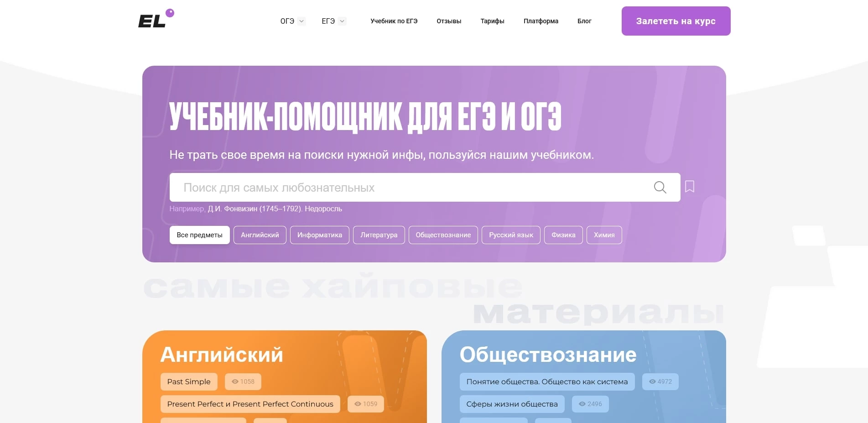Image resolution: width=868 pixels, height=423 pixels.
Task: Click the Залететь на курс button
Action: click(x=676, y=21)
